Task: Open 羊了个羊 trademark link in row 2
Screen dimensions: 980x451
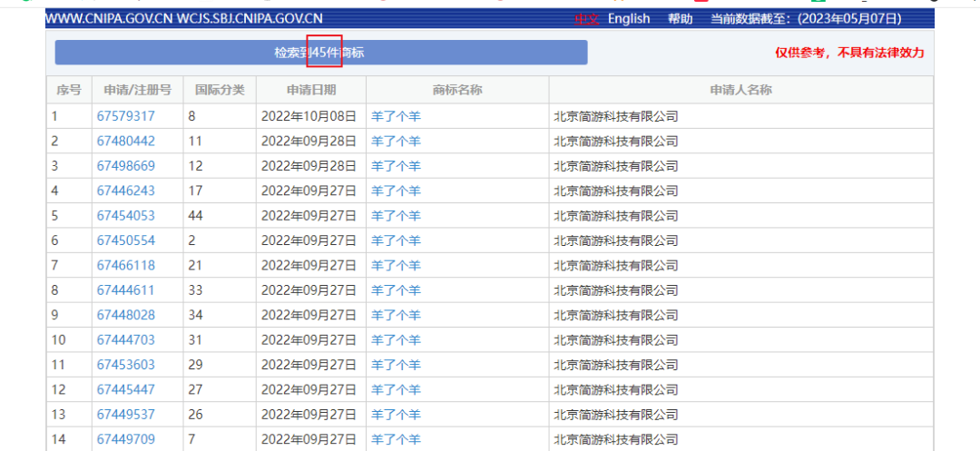Action: (397, 142)
